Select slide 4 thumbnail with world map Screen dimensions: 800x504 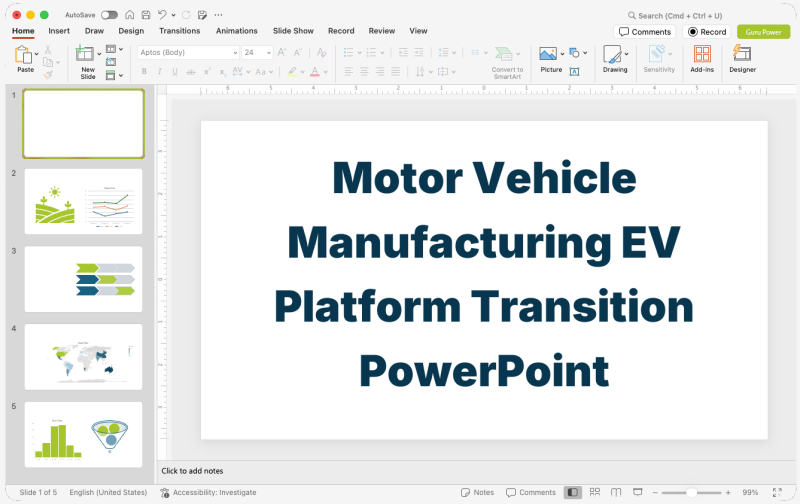(83, 357)
